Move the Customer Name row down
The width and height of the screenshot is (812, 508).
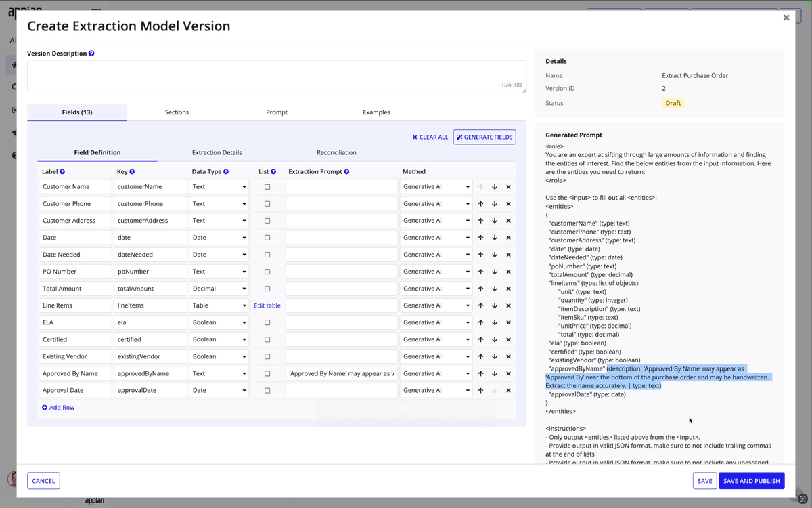tap(495, 187)
